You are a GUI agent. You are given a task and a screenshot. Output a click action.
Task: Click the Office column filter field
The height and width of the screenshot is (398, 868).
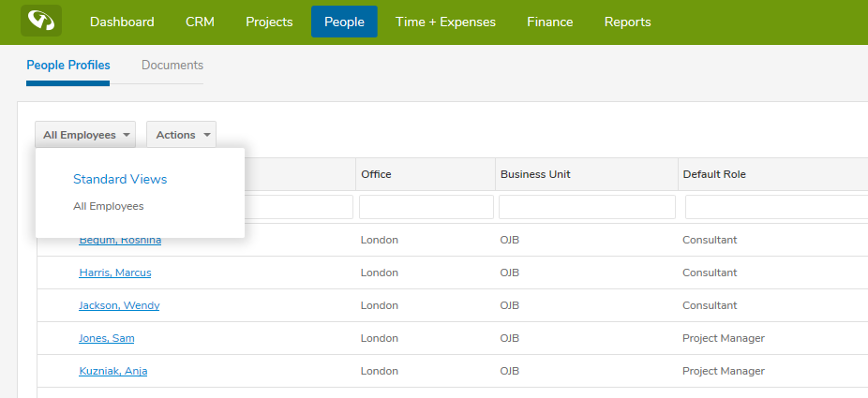(426, 207)
